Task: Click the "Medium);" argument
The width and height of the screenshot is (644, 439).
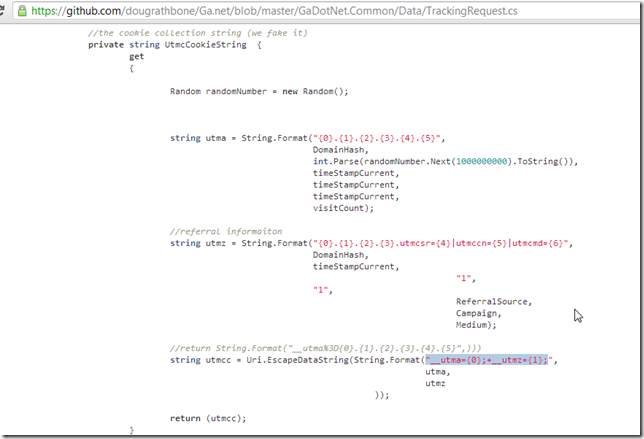Action: tap(476, 325)
